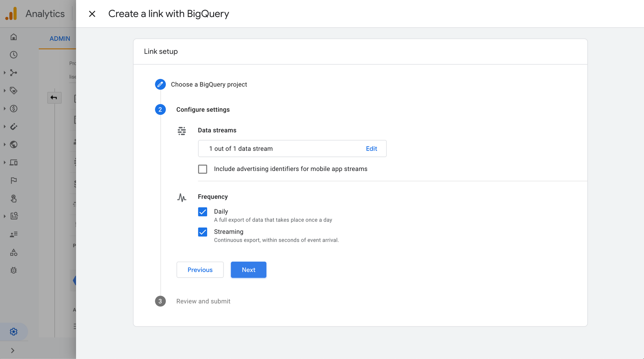Click the Previous button
The width and height of the screenshot is (644, 359).
click(200, 270)
